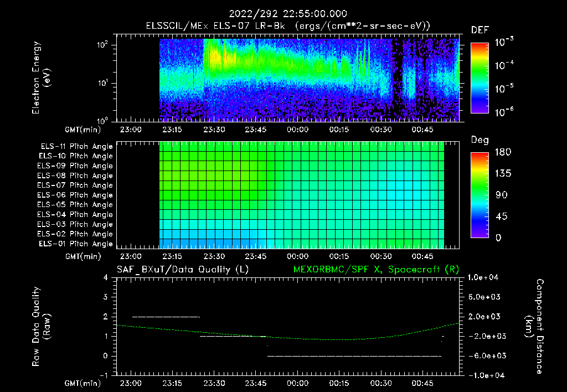This screenshot has height=392, width=567.
Task: Click the Deg color bar label
Action: pyautogui.click(x=480, y=140)
